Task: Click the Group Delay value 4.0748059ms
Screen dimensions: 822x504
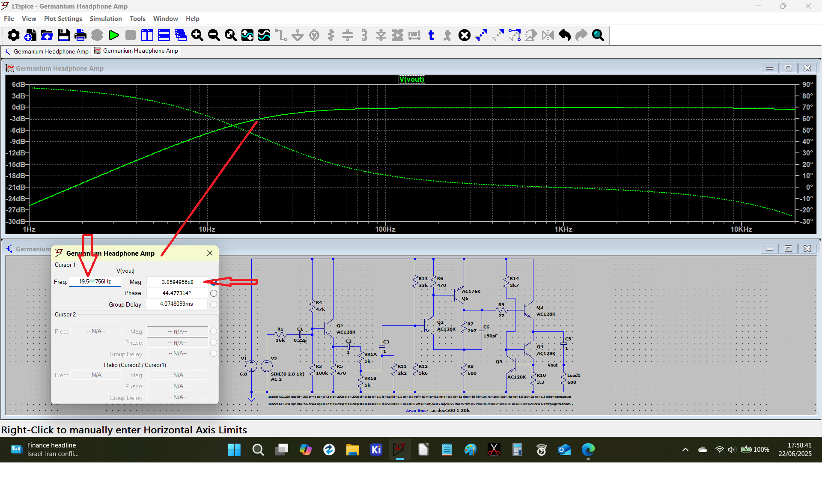Action: (176, 304)
